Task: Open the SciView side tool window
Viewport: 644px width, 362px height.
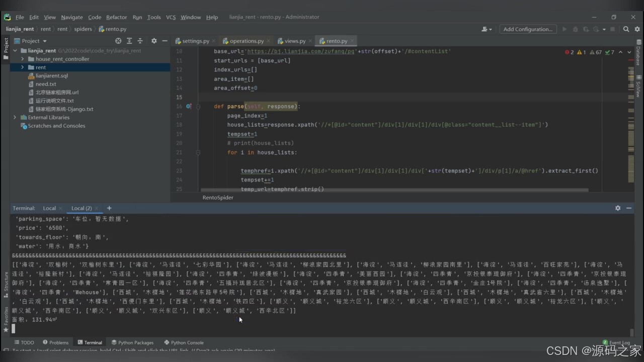Action: point(638,85)
